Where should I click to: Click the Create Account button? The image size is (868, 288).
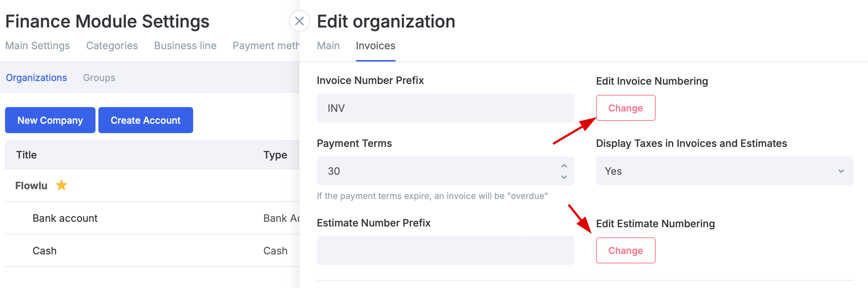(x=145, y=120)
